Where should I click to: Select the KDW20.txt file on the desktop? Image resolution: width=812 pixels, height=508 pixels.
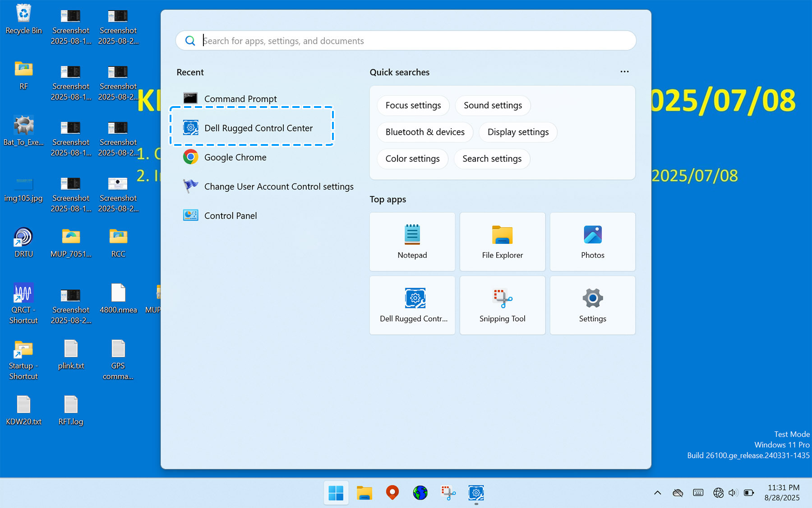23,411
